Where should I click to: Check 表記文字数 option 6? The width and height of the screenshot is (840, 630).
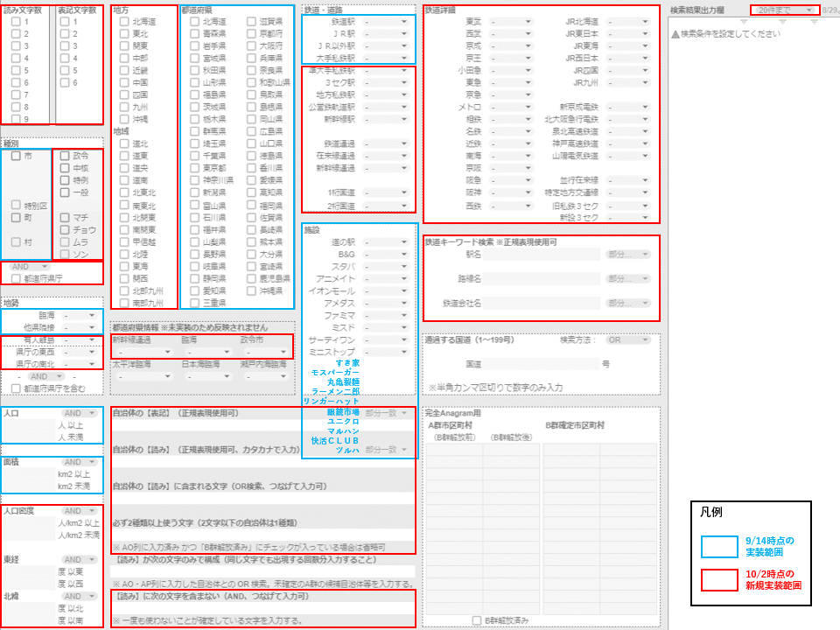point(65,82)
